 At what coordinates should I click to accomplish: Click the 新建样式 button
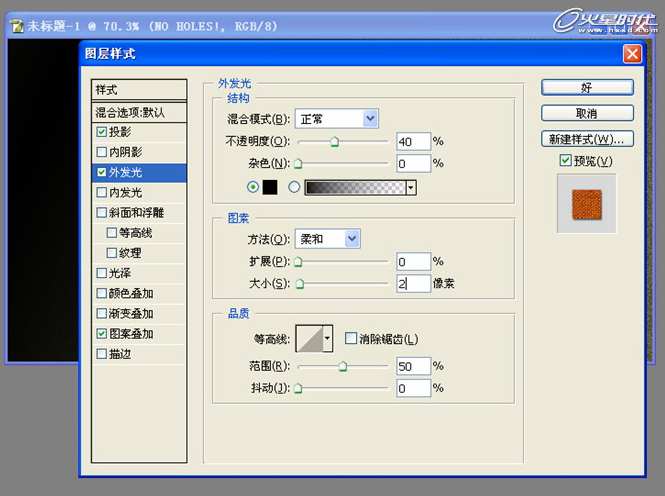click(587, 138)
